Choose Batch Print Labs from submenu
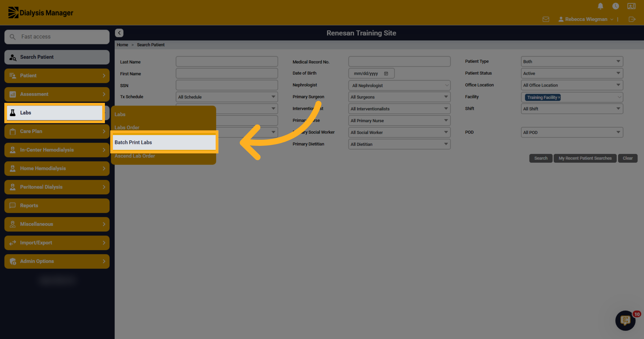Screen dimensions: 644x339 (x=164, y=142)
